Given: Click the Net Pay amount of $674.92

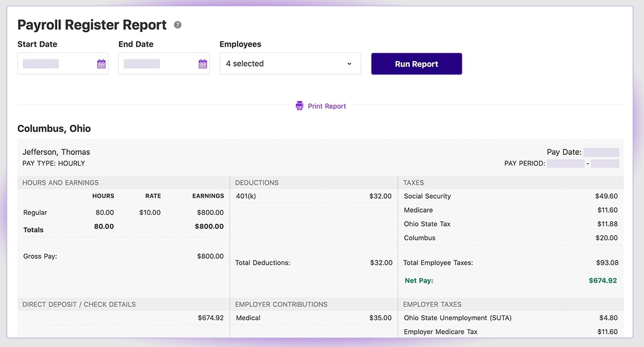Looking at the screenshot, I should coord(602,280).
